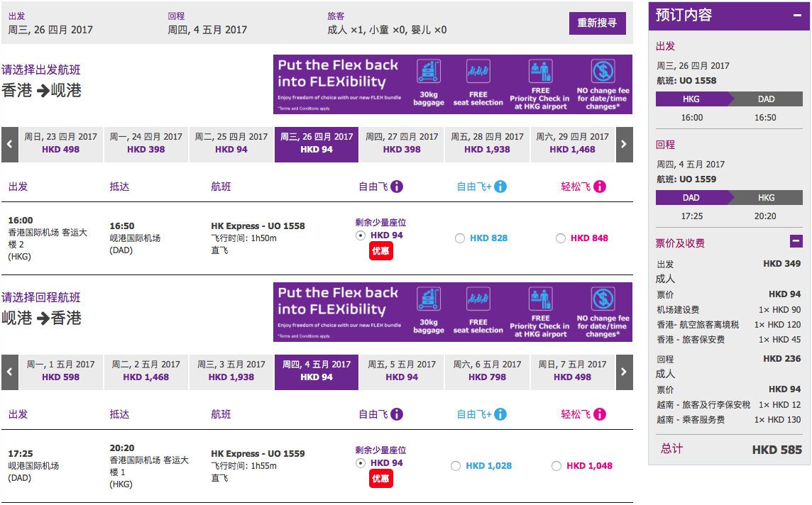Show earlier return dates with left arrow
Viewport: 812px width, 505px height.
click(10, 372)
